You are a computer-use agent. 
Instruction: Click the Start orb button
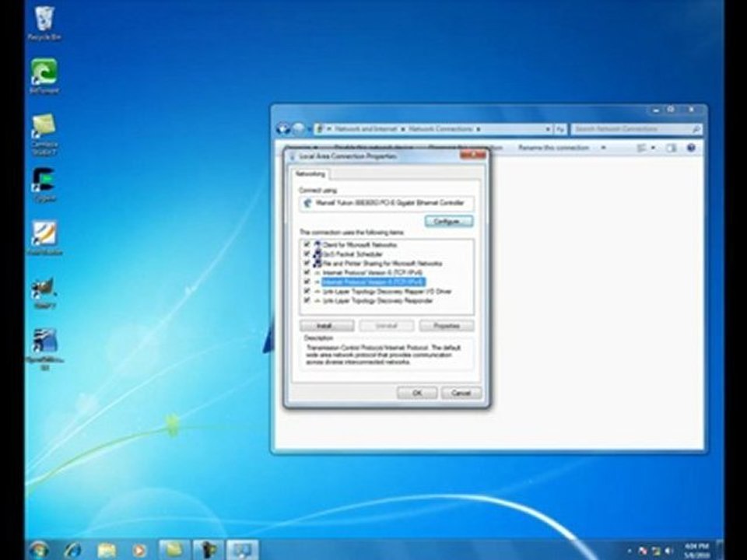pos(39,550)
